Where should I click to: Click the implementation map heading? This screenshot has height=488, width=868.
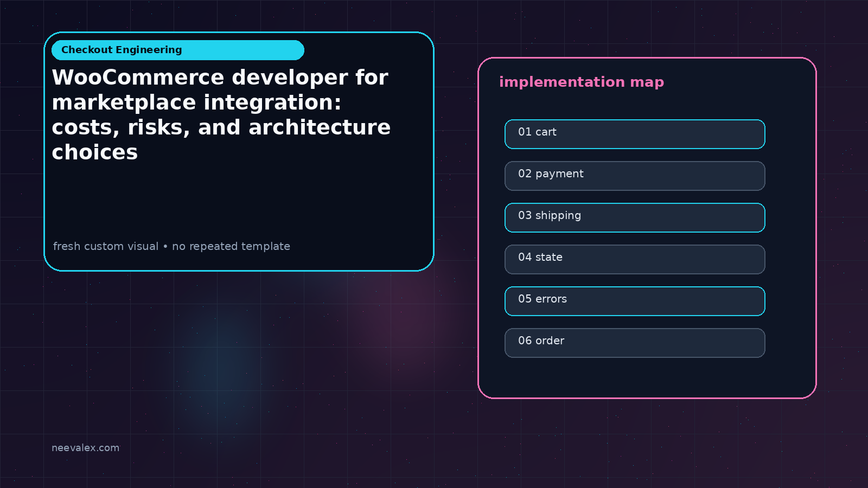click(x=582, y=82)
